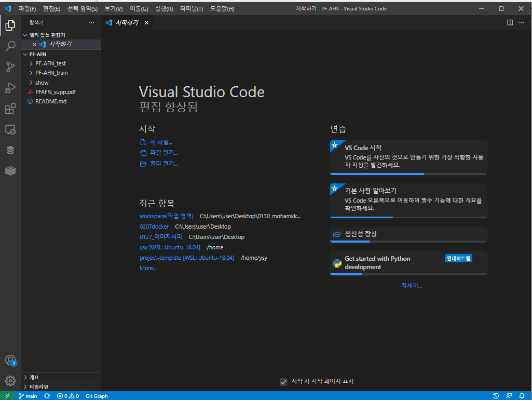Open the 생산성 향상 walkthrough card
Image resolution: width=532 pixels, height=400 pixels.
click(408, 235)
